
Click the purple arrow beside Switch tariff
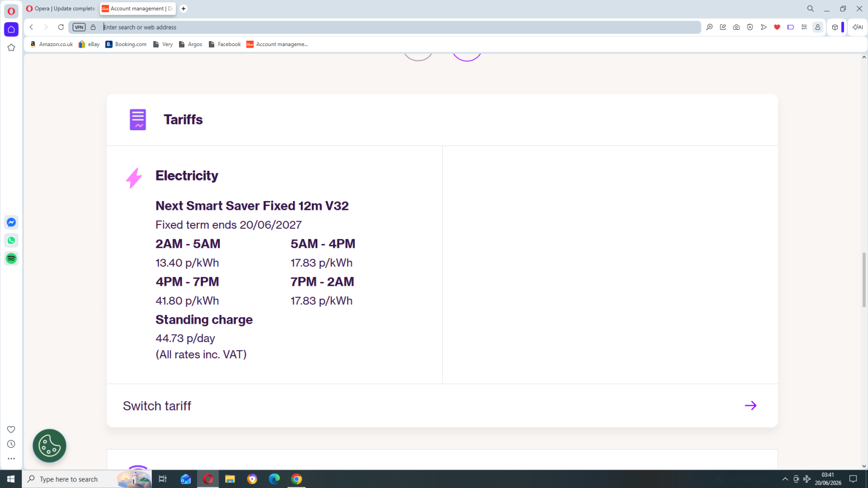pos(750,406)
